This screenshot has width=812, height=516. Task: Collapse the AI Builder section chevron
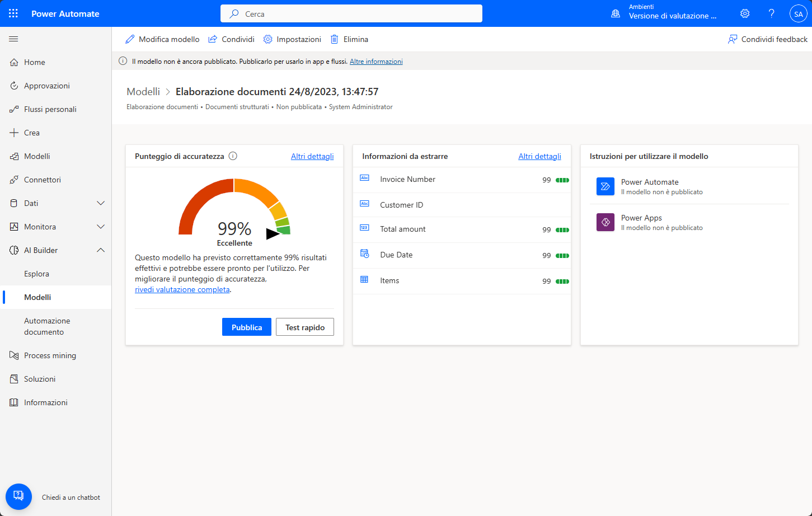point(101,250)
